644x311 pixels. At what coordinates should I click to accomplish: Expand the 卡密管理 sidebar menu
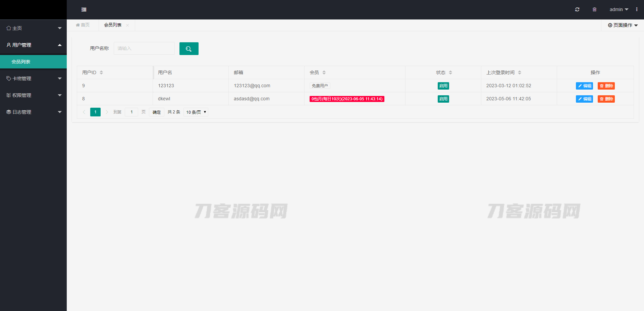[33, 79]
